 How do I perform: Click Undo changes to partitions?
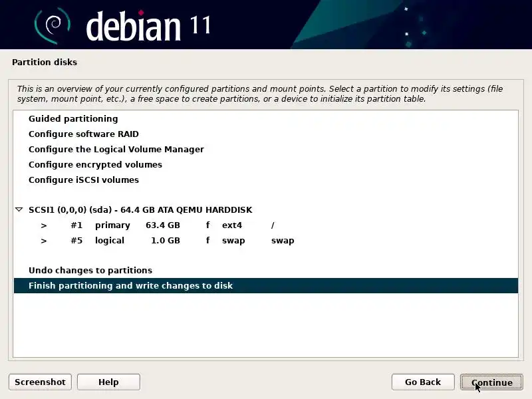[266, 271]
